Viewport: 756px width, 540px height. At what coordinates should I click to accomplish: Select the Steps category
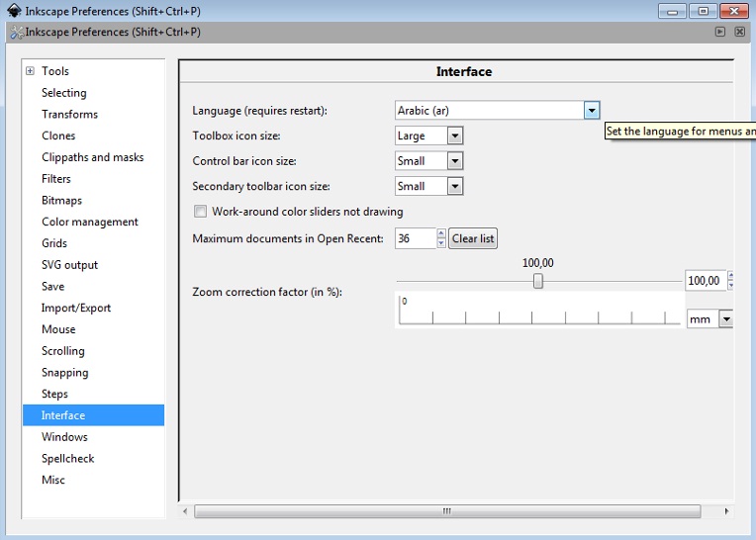(x=54, y=394)
